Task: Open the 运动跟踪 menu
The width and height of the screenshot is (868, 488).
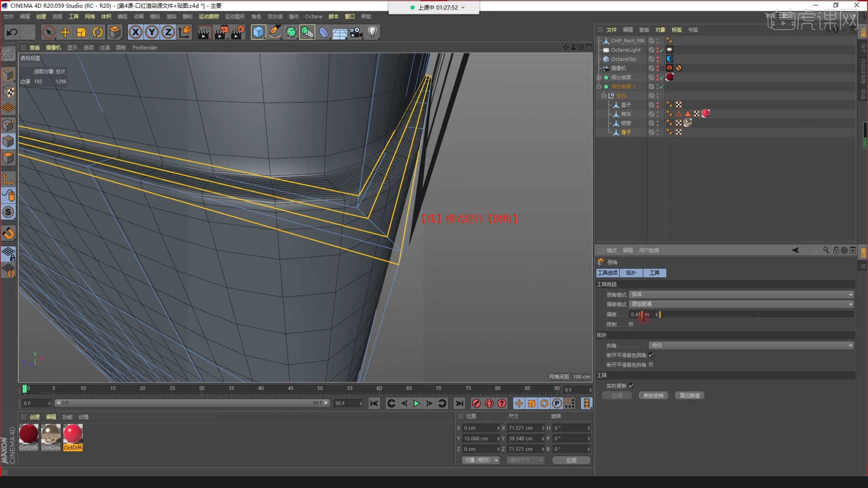Action: coord(209,17)
